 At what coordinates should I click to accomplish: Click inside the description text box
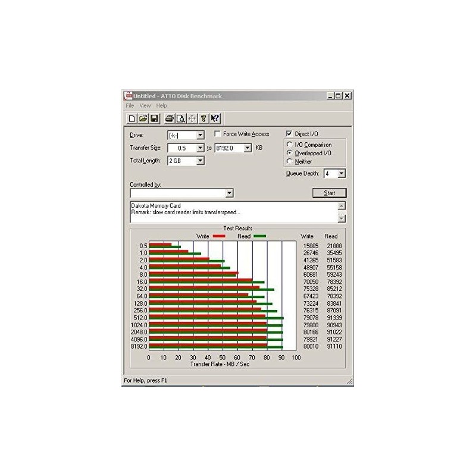tap(232, 212)
